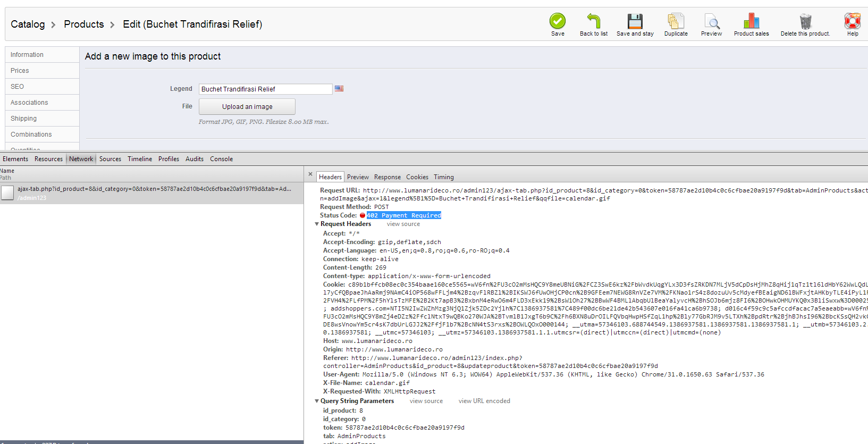Click the Accept-Encoding header value
This screenshot has height=444, width=868.
click(x=409, y=242)
